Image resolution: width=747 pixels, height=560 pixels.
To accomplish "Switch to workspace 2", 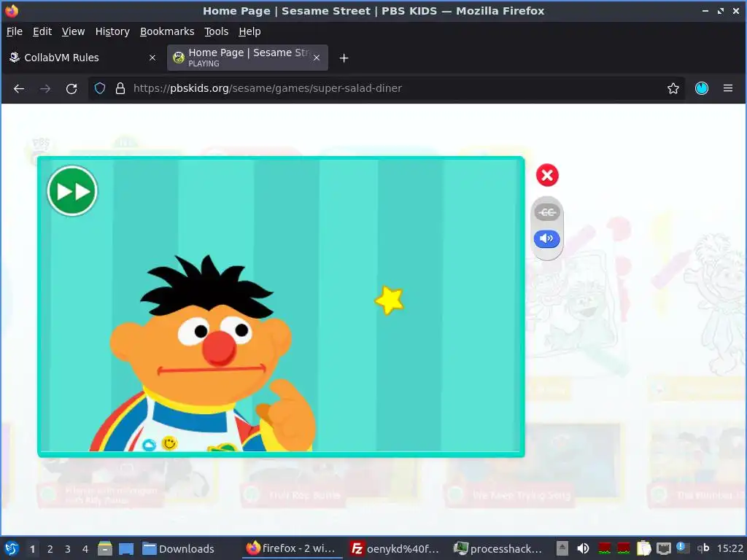I will [50, 549].
